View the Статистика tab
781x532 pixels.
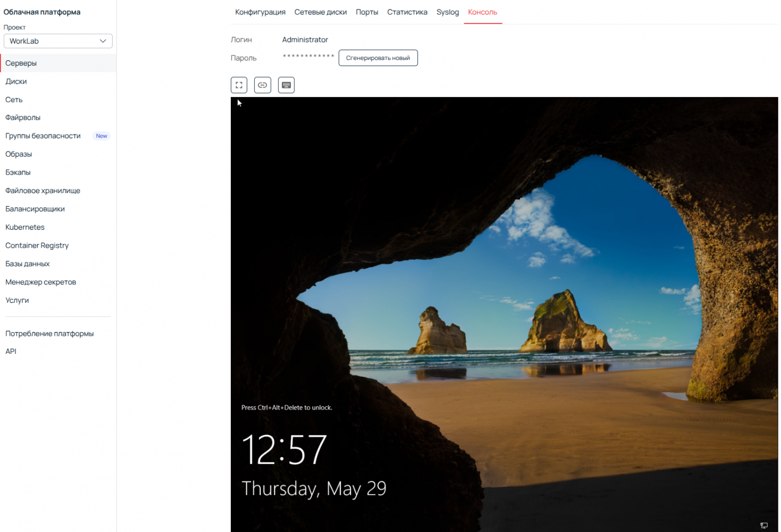(x=407, y=12)
